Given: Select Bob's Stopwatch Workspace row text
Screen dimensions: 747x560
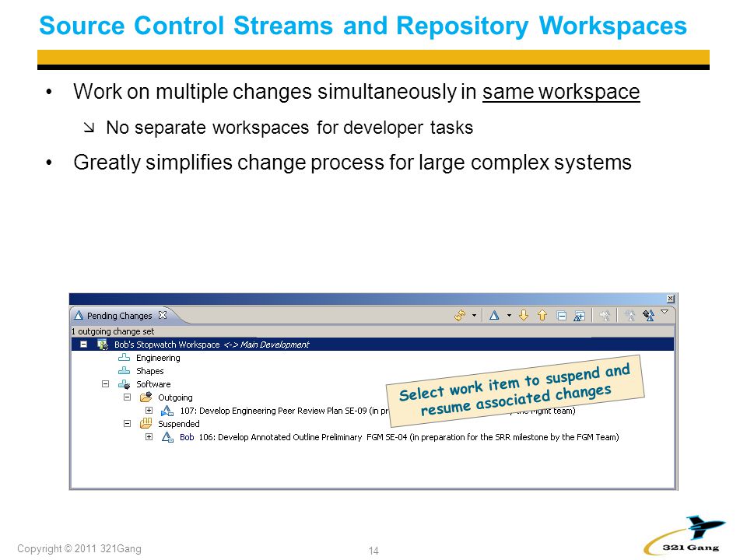Looking at the screenshot, I should click(212, 345).
